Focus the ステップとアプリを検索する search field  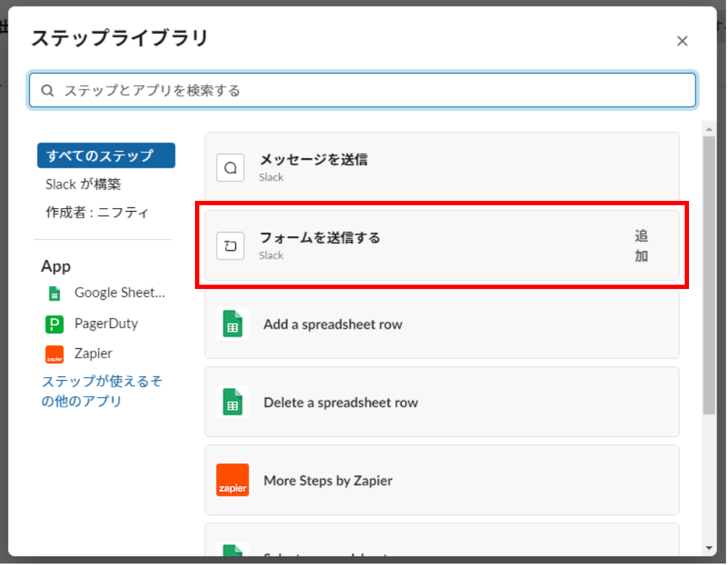point(362,90)
